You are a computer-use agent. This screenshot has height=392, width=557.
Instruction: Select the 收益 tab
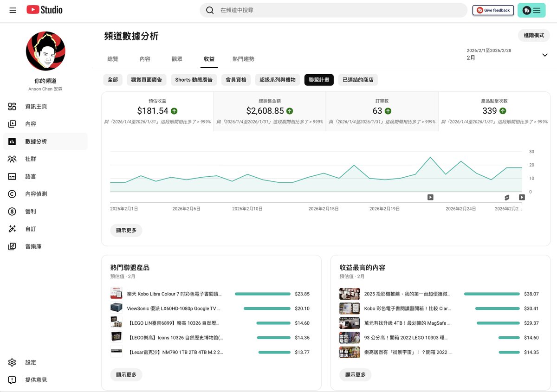[x=209, y=59]
